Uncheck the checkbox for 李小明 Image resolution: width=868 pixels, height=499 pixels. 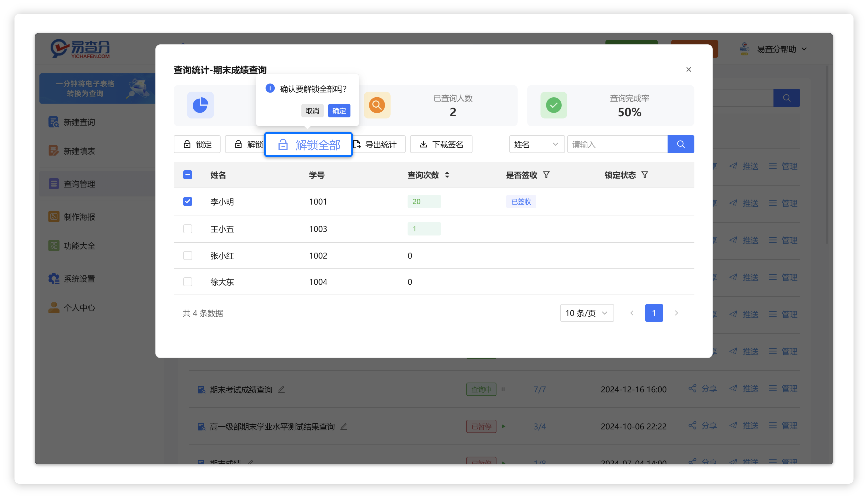pos(187,201)
